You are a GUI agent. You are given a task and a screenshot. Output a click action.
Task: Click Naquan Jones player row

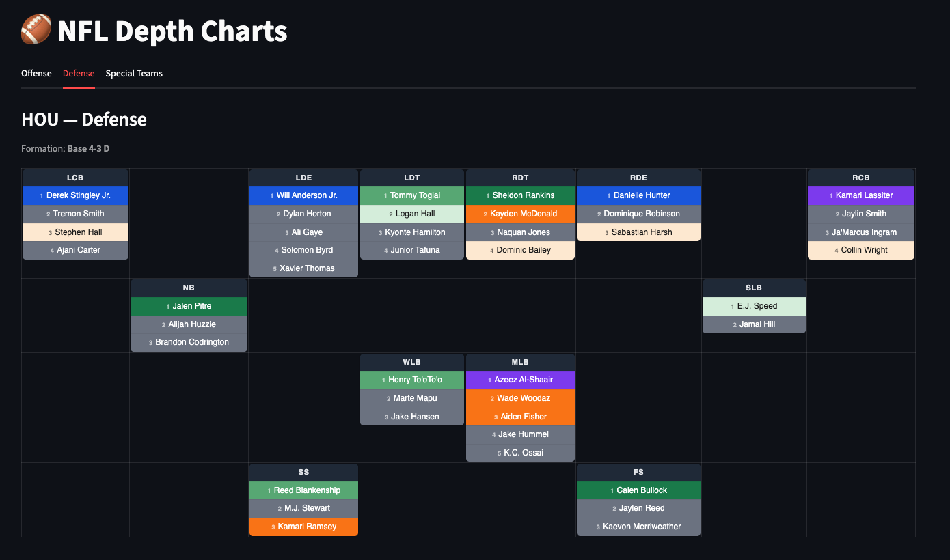coord(520,232)
